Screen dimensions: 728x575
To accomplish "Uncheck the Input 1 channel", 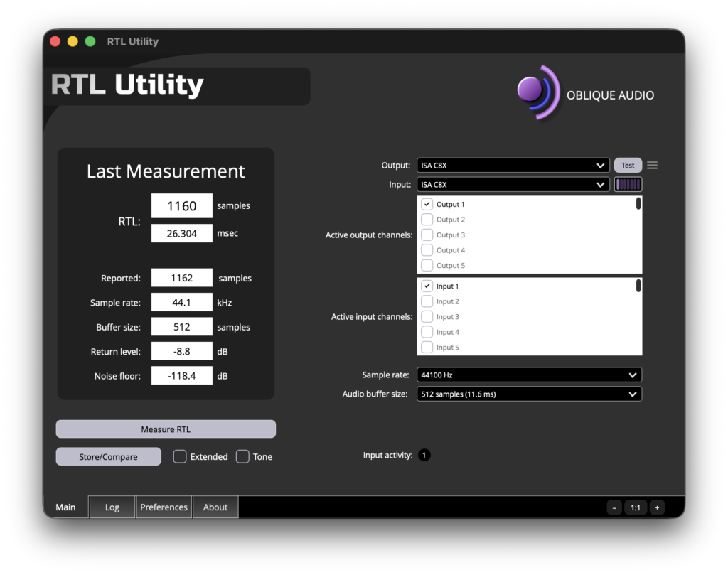I will click(427, 286).
